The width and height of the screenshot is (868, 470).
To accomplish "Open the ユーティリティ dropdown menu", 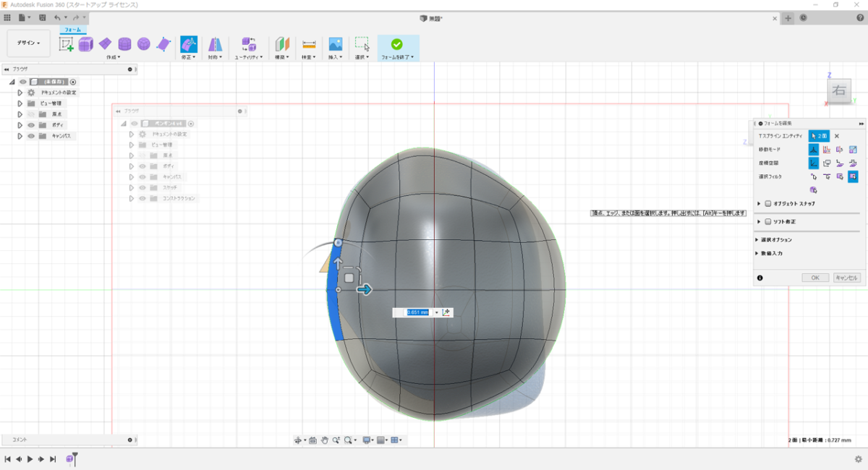I will [249, 57].
